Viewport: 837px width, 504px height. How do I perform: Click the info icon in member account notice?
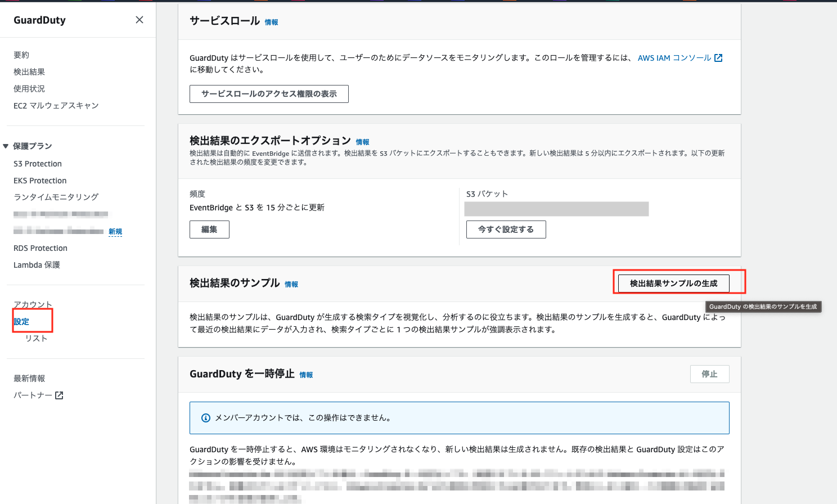[206, 418]
